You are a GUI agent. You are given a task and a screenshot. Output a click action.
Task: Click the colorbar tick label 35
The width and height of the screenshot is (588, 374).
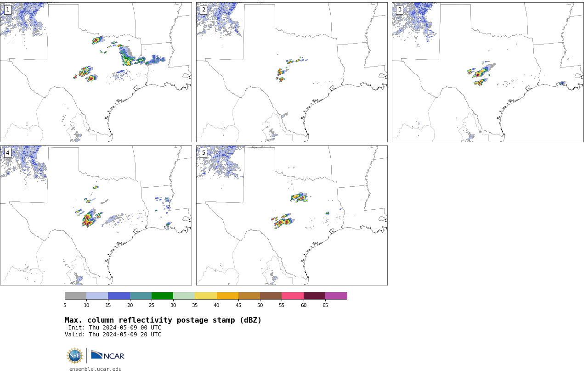(x=195, y=305)
